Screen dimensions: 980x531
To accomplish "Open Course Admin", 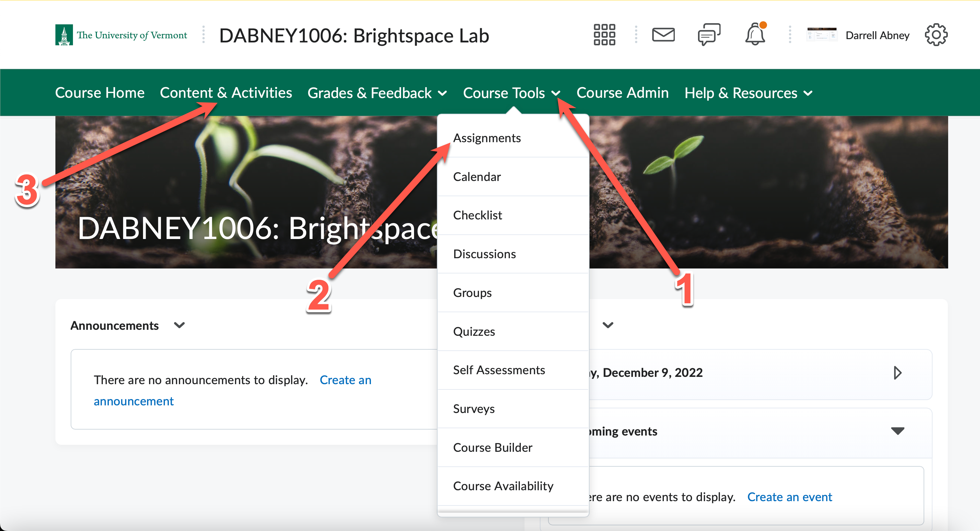I will pyautogui.click(x=622, y=93).
